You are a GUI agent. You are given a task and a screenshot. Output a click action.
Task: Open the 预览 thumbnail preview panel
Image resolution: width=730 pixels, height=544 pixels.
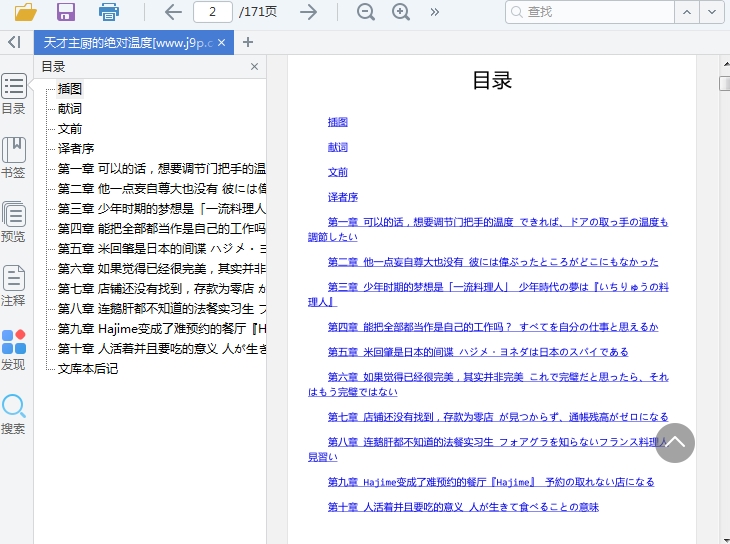pos(14,222)
